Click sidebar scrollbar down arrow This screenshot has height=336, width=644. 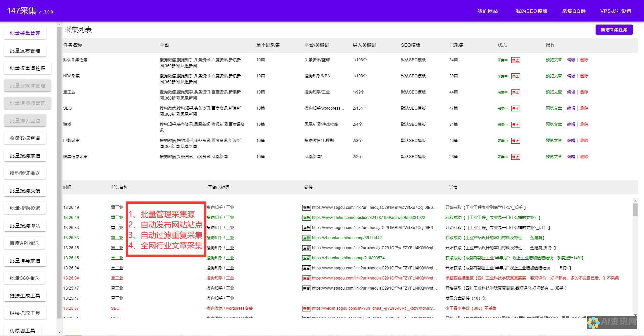tap(59, 332)
